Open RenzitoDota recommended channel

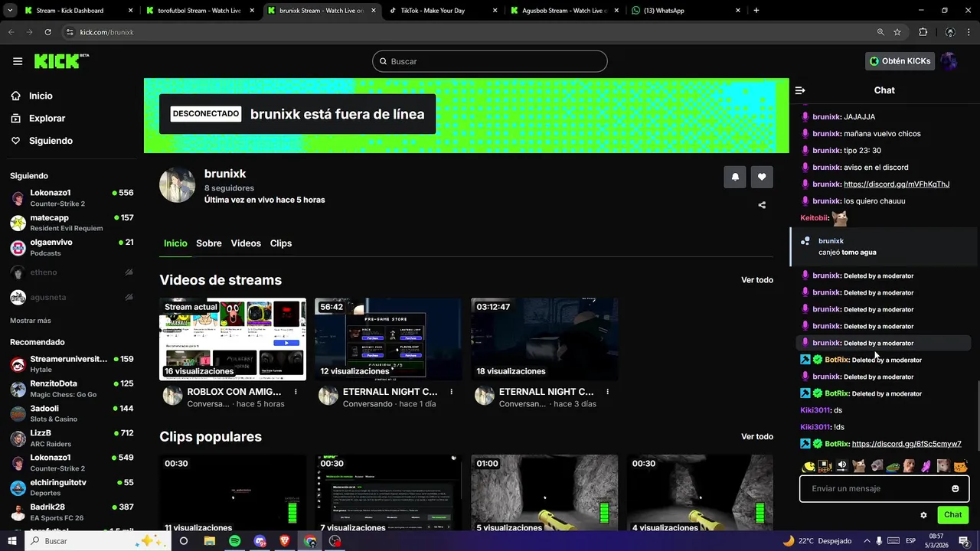click(x=72, y=389)
